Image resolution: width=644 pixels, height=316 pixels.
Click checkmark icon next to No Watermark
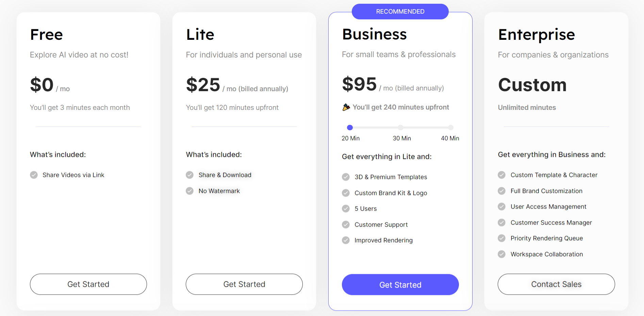[x=189, y=191]
